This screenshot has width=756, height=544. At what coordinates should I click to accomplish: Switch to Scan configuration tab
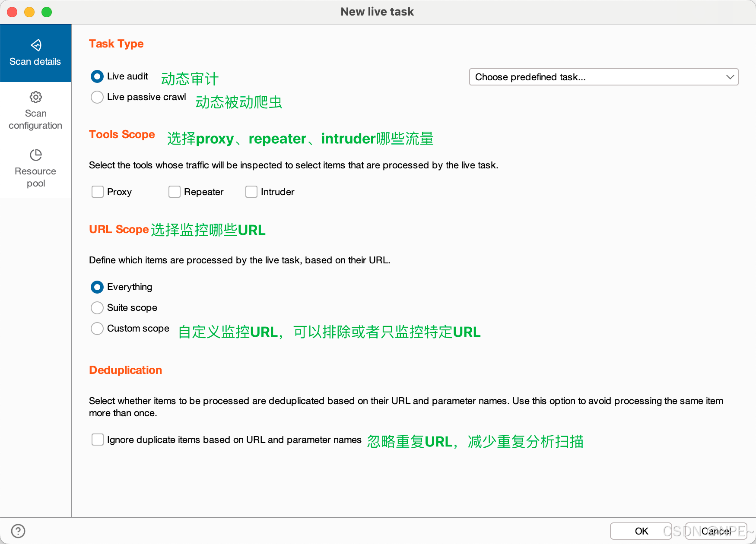point(35,111)
